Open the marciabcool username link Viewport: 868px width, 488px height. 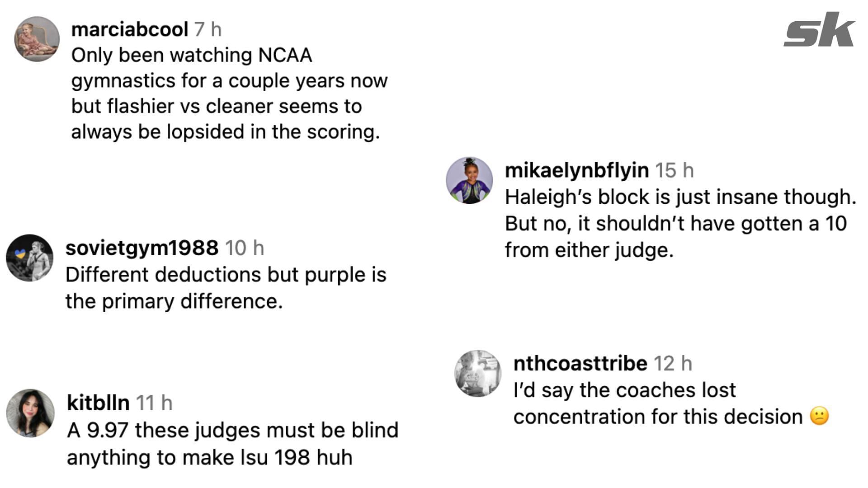[x=130, y=30]
